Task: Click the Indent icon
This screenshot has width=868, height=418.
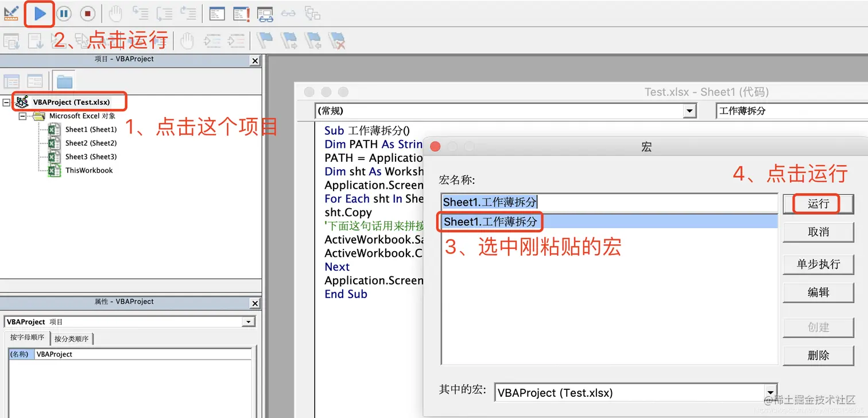Action: 212,41
